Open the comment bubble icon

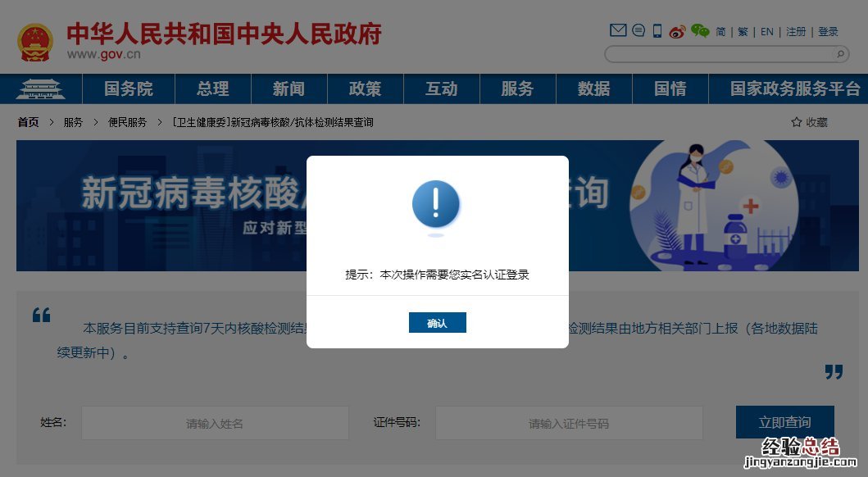tap(639, 30)
